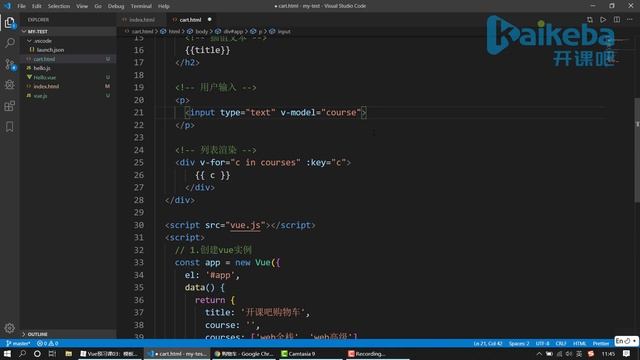The height and width of the screenshot is (360, 640).
Task: Click the div#app breadcrumb dropdown
Action: point(230,31)
